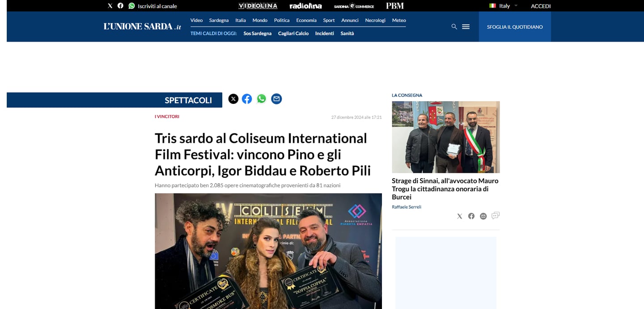
Task: Select the Sardegna menu item
Action: pyautogui.click(x=219, y=20)
